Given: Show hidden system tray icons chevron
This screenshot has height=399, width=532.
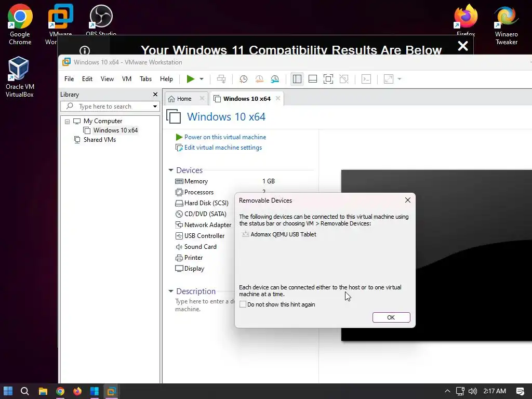Looking at the screenshot, I should tap(447, 391).
